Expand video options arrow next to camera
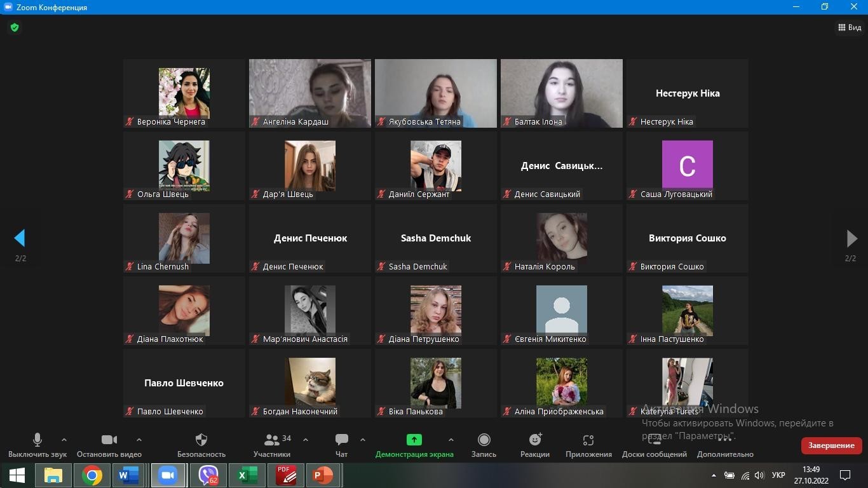This screenshot has width=868, height=488. [139, 439]
